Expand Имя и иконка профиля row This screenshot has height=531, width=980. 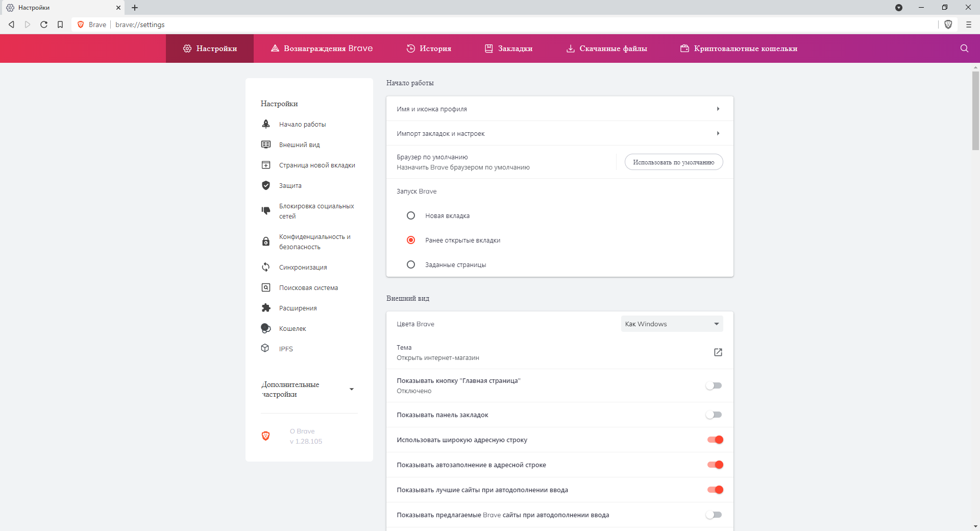pos(560,109)
